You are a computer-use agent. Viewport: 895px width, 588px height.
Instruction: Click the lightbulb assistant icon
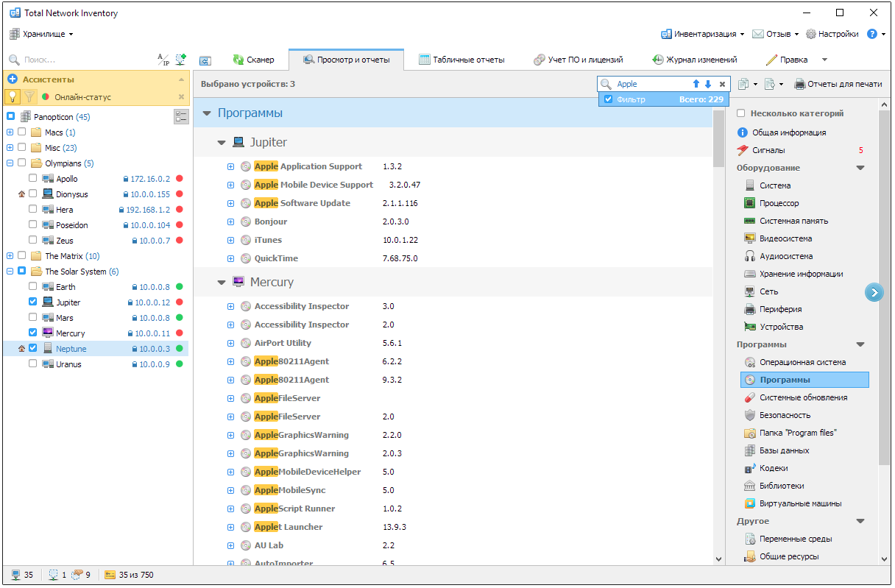pos(13,96)
